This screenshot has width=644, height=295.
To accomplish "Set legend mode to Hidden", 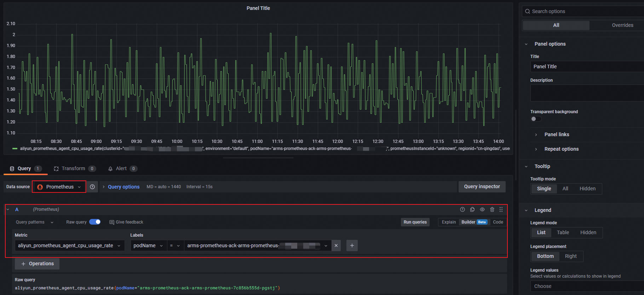I will coord(588,232).
